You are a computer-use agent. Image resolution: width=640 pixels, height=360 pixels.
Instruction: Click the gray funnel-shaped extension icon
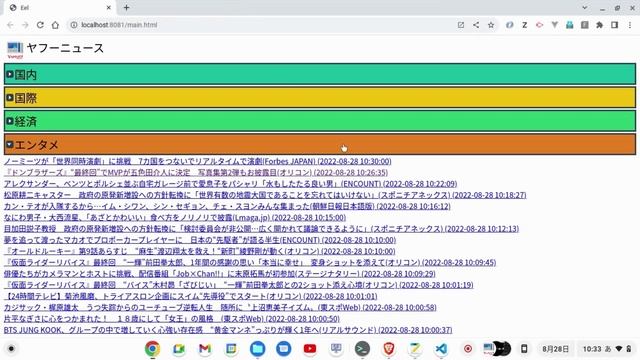tap(555, 25)
